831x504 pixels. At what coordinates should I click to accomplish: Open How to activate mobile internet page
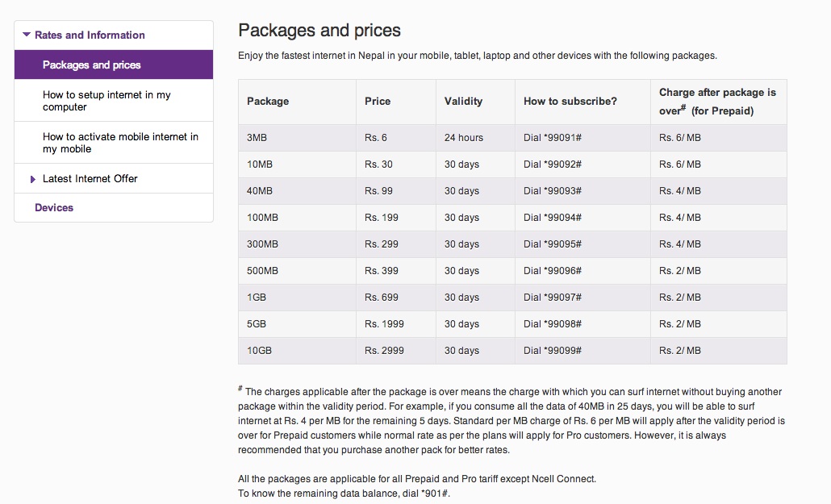(120, 143)
